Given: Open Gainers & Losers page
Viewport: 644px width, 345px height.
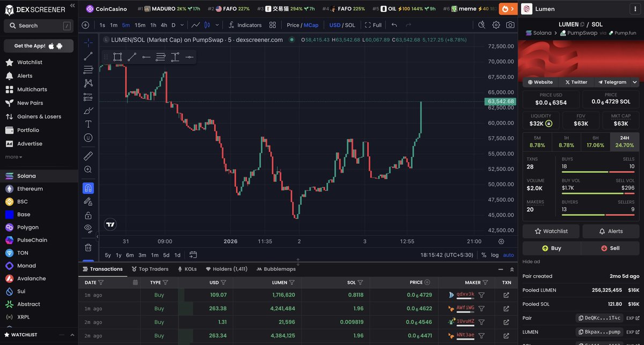Looking at the screenshot, I should (39, 116).
